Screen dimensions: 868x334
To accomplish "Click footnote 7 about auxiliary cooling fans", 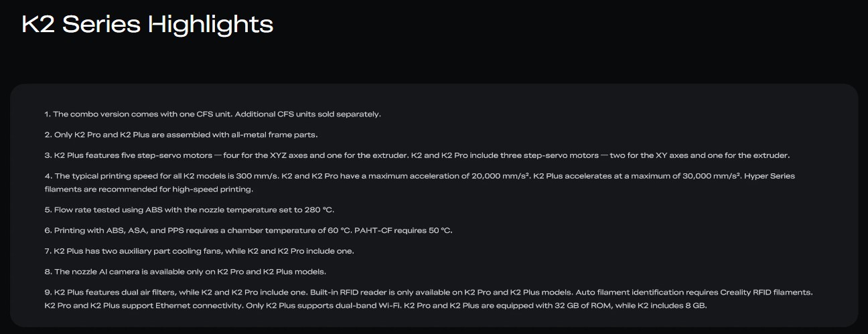I will (x=200, y=251).
